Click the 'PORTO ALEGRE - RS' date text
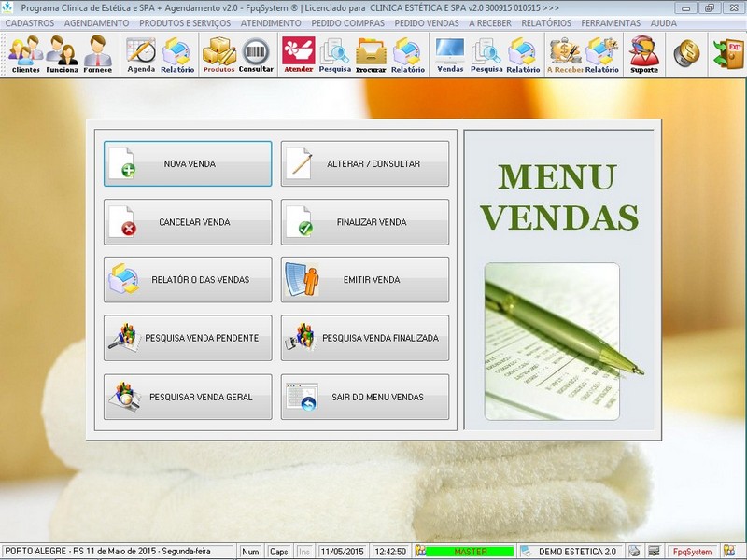Screen dimensions: 747x560 pos(107,551)
